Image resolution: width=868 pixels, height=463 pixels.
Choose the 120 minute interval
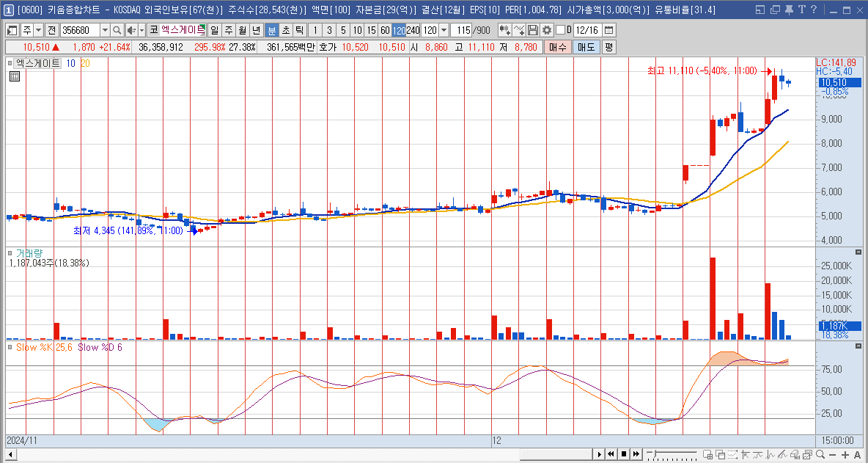click(x=399, y=30)
